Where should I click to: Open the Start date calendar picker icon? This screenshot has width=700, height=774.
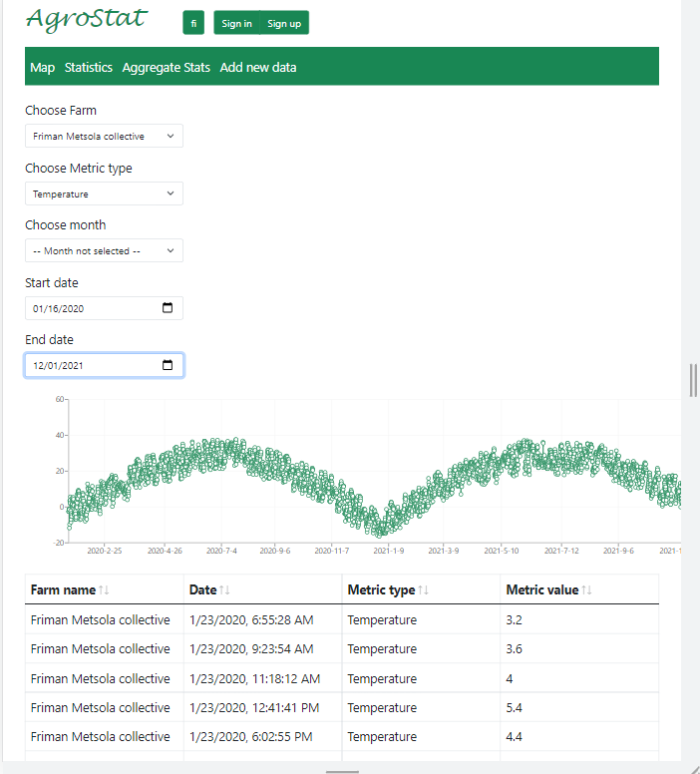click(x=168, y=308)
